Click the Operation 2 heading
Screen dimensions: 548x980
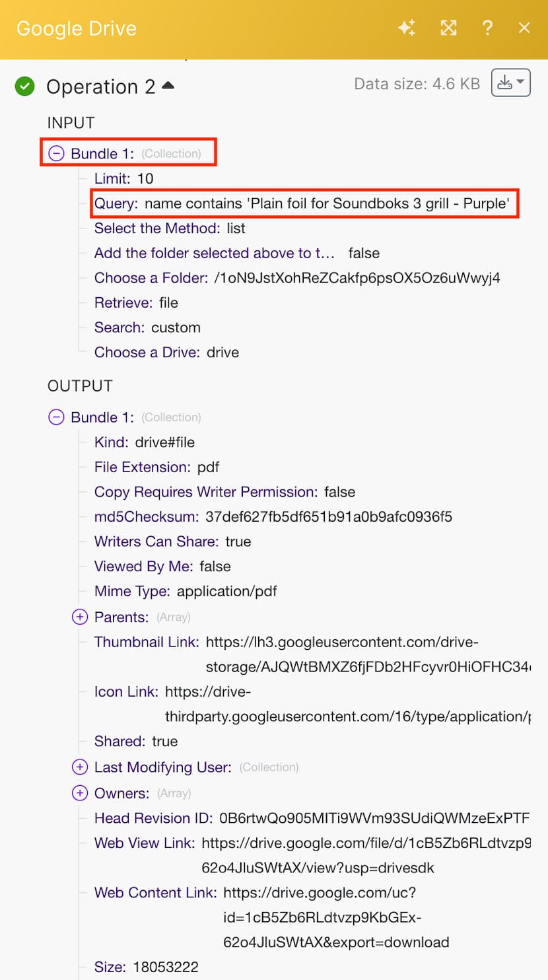point(100,87)
